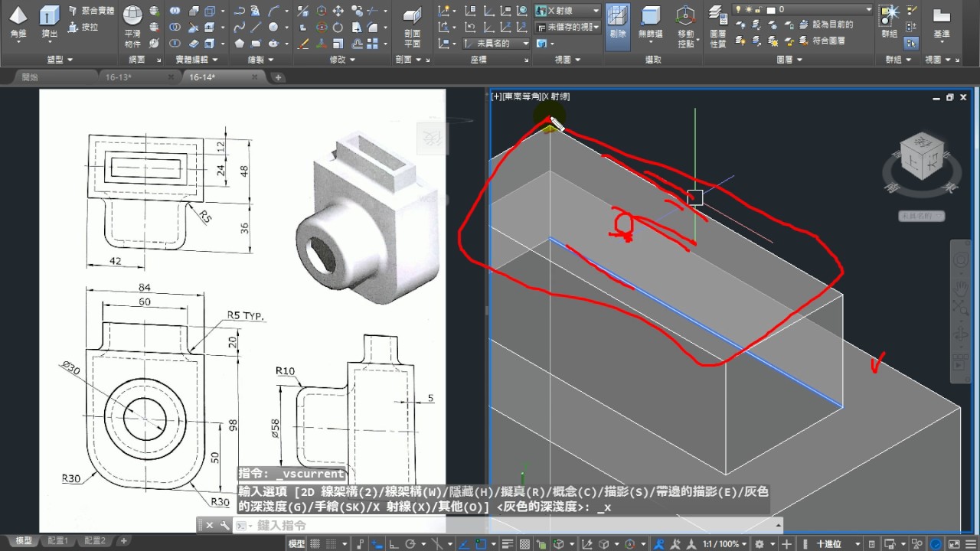Open Layer Properties (圖層性質) manager
Viewport: 980px width, 551px height.
(717, 26)
